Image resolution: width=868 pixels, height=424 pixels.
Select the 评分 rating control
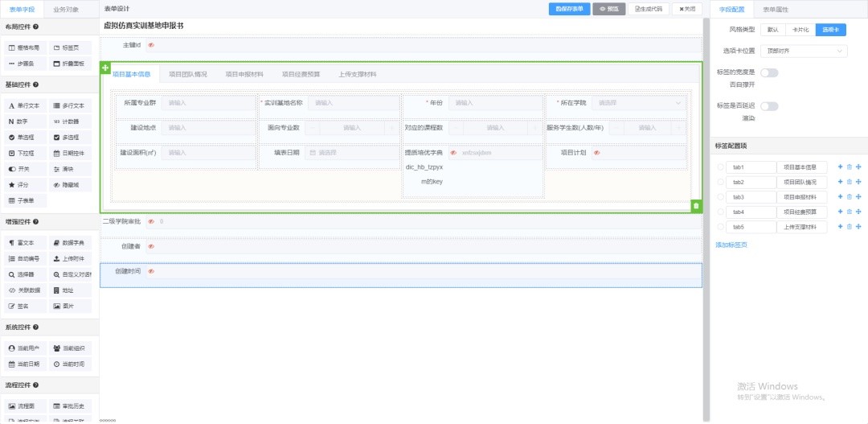point(25,184)
